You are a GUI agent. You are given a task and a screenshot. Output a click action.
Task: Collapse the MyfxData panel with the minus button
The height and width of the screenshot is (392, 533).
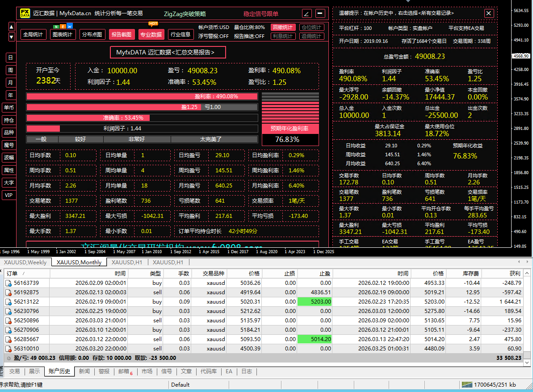(320, 13)
